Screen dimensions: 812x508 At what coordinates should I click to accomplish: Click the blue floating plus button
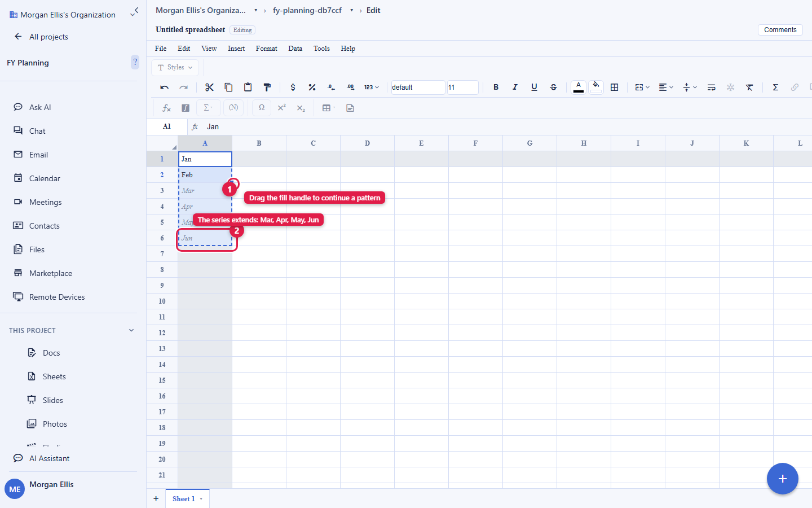[x=783, y=479]
